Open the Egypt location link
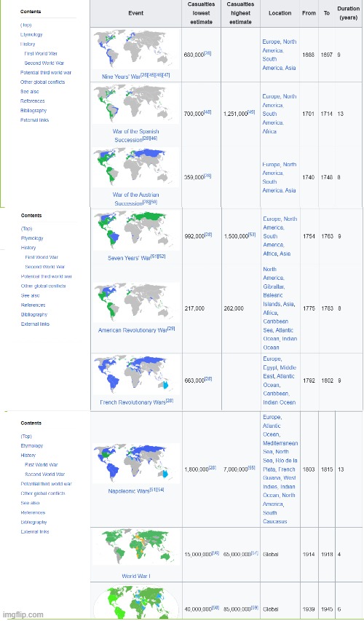Screen dimensions: 364x621 [270, 367]
